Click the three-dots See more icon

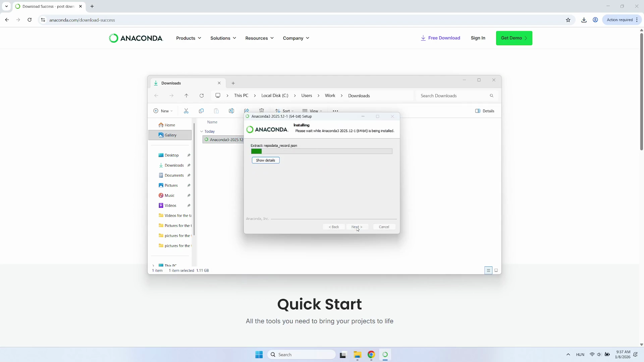pyautogui.click(x=335, y=111)
